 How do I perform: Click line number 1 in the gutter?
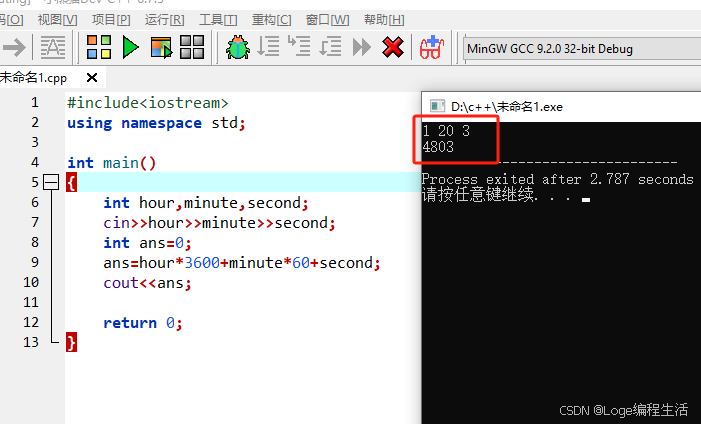pos(35,103)
